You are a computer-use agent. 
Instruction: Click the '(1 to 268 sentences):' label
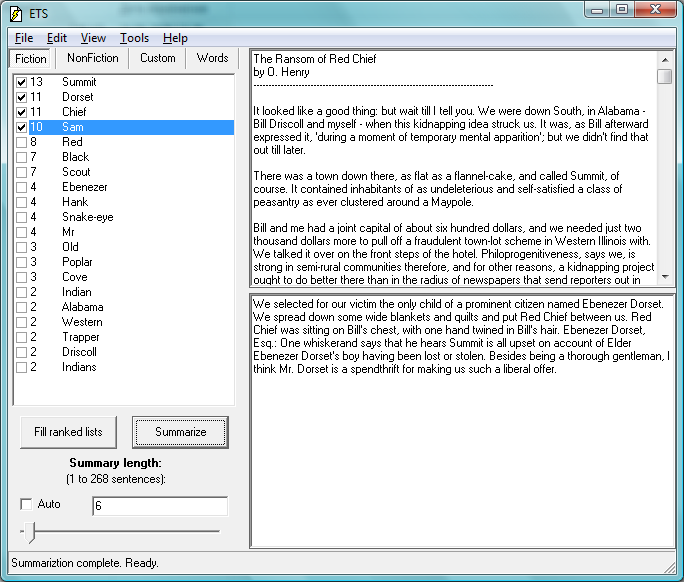[x=116, y=479]
